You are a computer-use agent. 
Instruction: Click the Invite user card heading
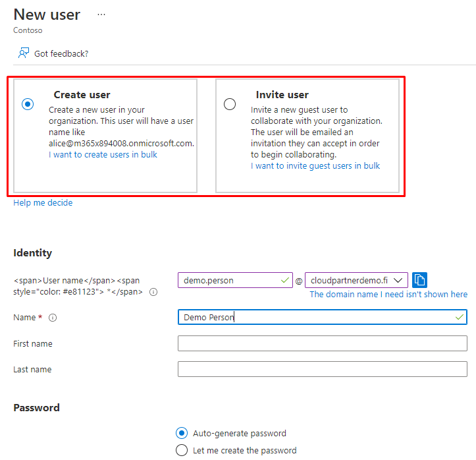(282, 95)
